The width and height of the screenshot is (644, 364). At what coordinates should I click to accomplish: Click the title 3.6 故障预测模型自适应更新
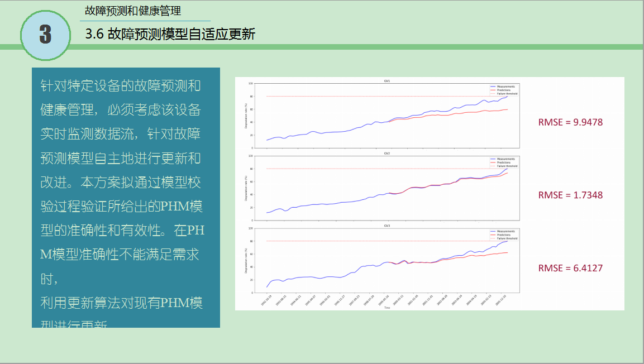click(x=170, y=33)
